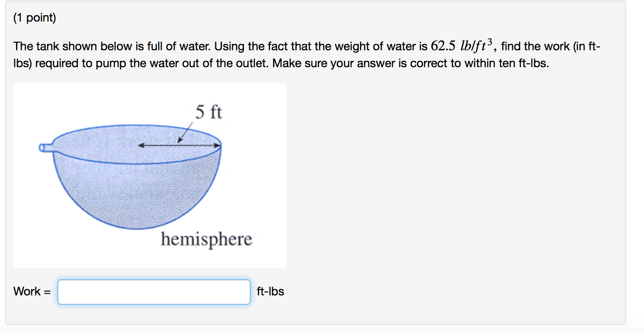This screenshot has height=333, width=644.
Task: Click the 5 ft radius label
Action: coord(209,112)
